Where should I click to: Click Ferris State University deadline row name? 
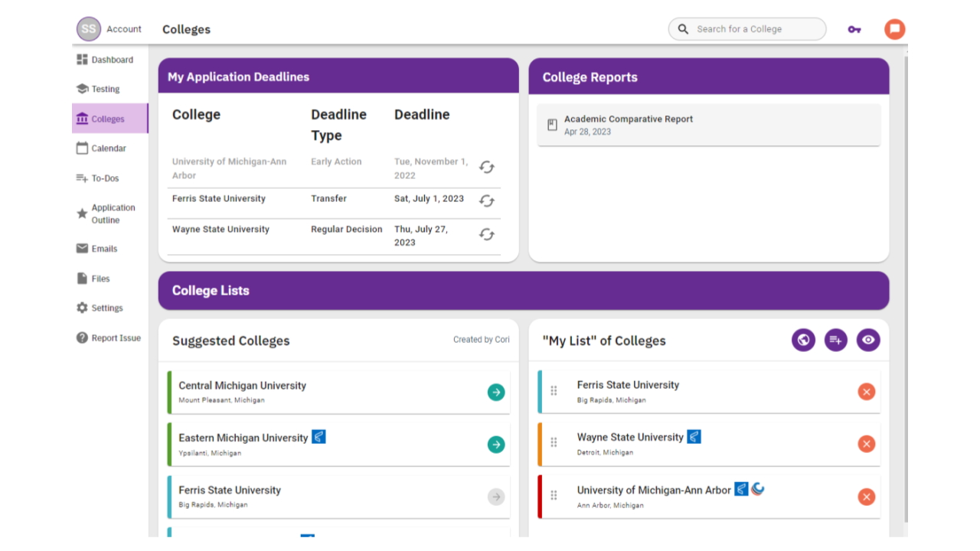pos(219,198)
